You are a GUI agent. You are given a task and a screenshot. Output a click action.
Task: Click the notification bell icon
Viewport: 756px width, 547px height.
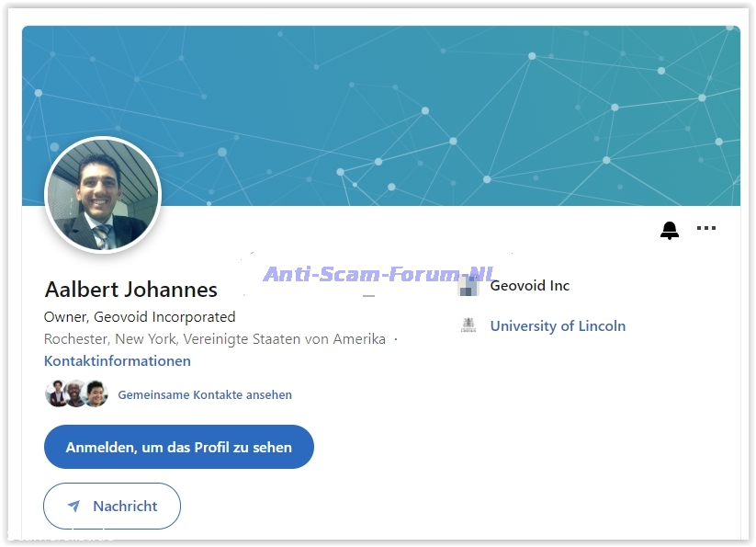pos(670,231)
